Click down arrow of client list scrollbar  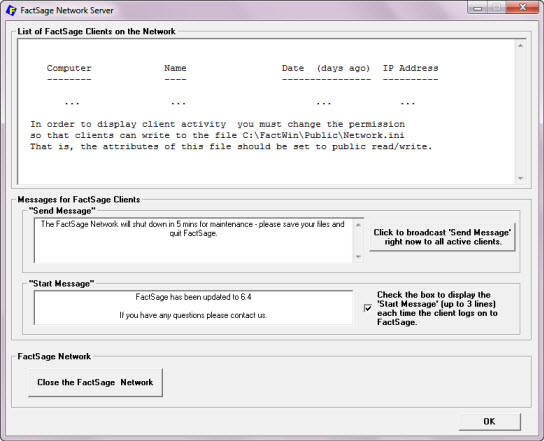[520, 178]
